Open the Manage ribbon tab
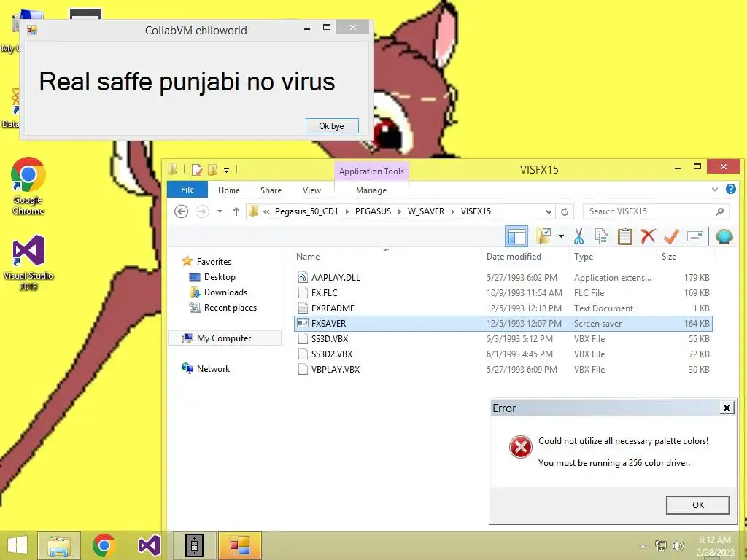 coord(371,190)
